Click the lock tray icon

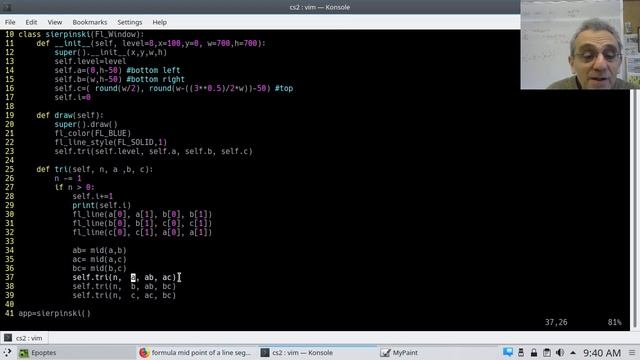[534, 352]
